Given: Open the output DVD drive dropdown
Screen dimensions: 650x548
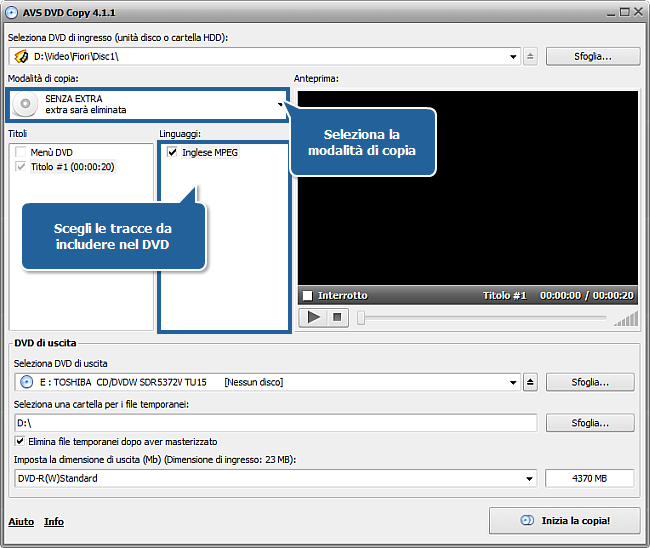Looking at the screenshot, I should (x=513, y=382).
